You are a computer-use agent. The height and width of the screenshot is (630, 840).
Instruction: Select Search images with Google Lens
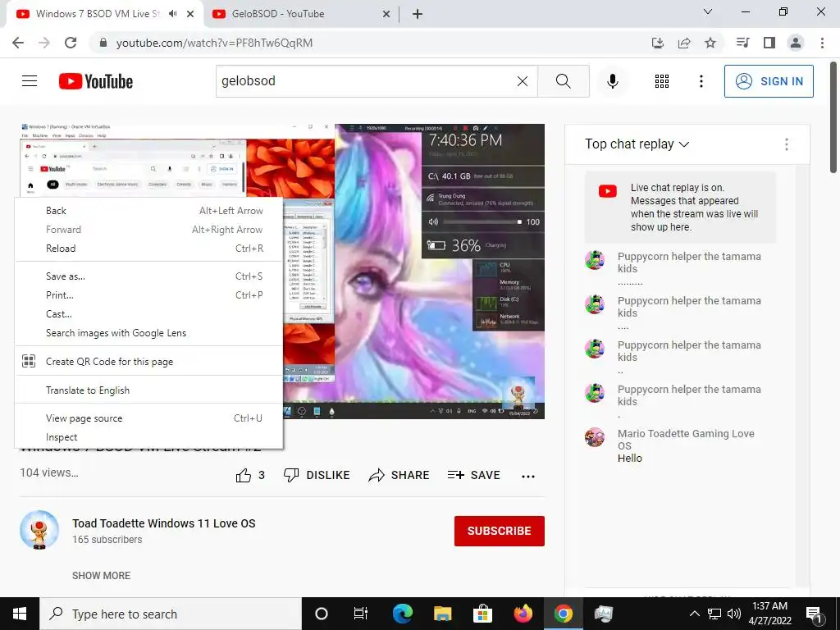149,333
